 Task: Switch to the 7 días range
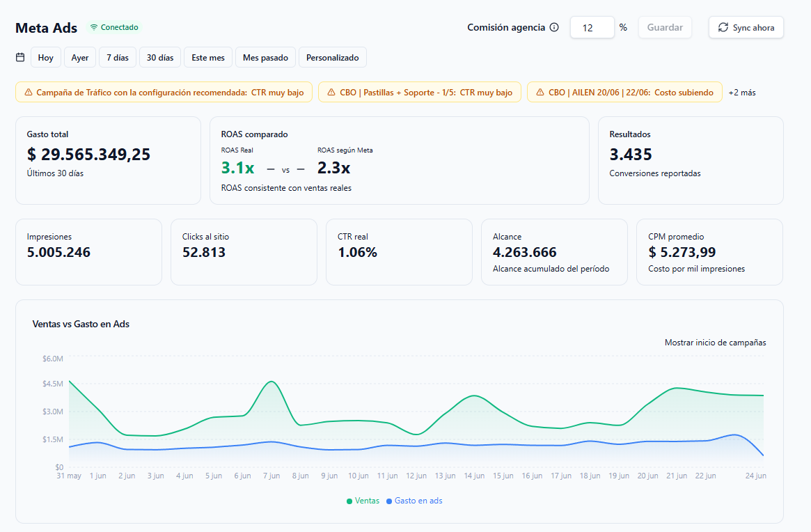tap(118, 57)
